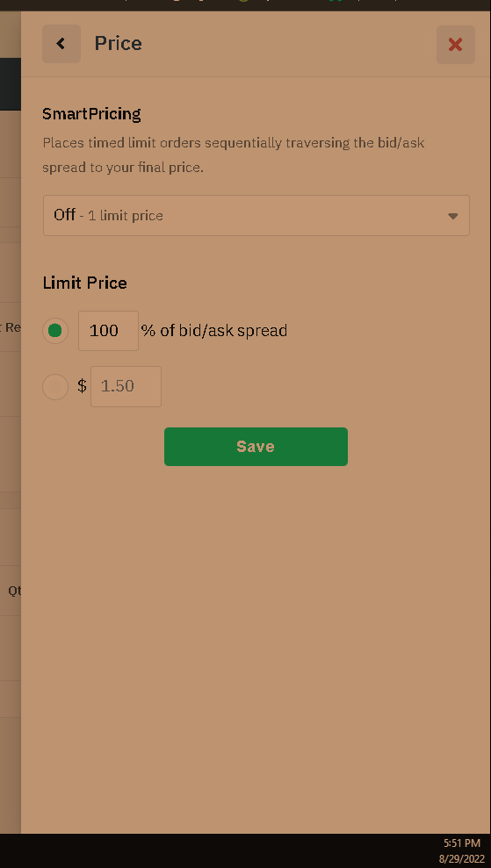Select the percent of bid/ask spread radio button
The image size is (491, 868).
(x=54, y=331)
